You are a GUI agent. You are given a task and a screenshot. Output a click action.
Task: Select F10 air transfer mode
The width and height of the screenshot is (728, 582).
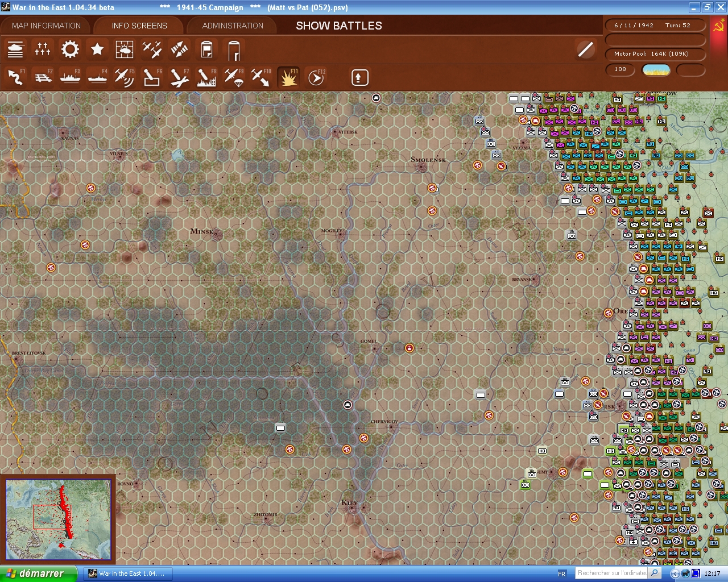click(x=261, y=77)
